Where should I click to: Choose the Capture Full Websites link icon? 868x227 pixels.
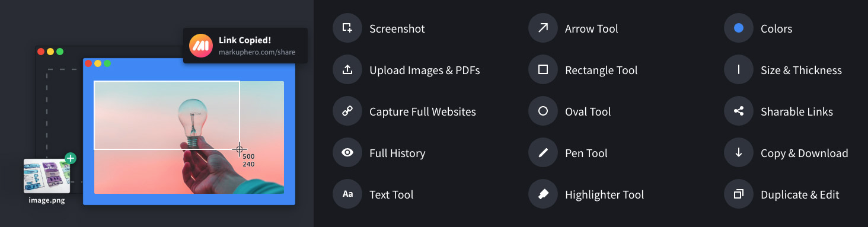(347, 111)
